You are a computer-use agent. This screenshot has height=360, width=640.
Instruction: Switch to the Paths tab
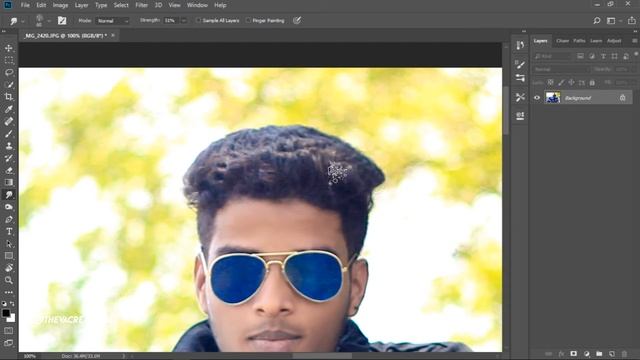tap(579, 41)
